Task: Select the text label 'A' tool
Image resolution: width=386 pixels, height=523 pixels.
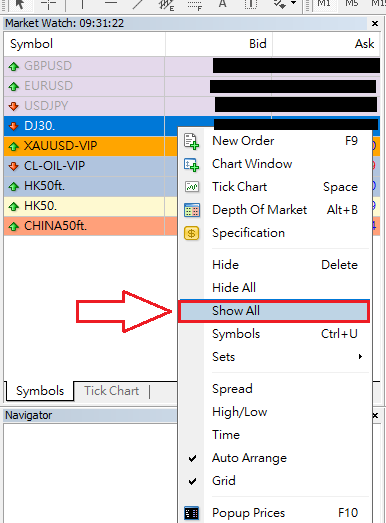Action: [223, 4]
